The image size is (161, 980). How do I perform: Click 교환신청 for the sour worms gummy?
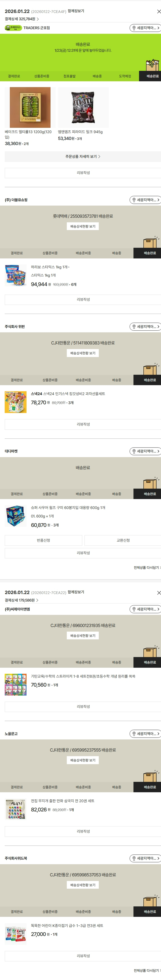point(123,540)
